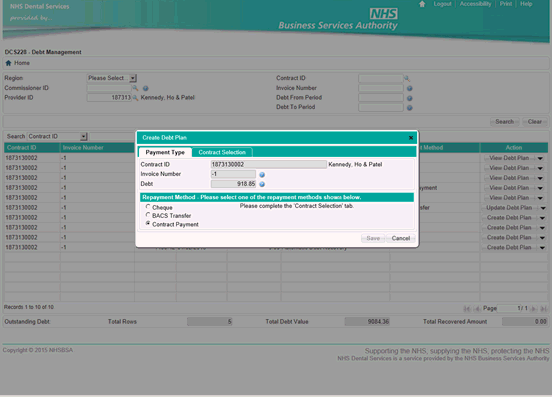Sort by the Contract ID column header
This screenshot has height=397, width=552.
tap(32, 148)
